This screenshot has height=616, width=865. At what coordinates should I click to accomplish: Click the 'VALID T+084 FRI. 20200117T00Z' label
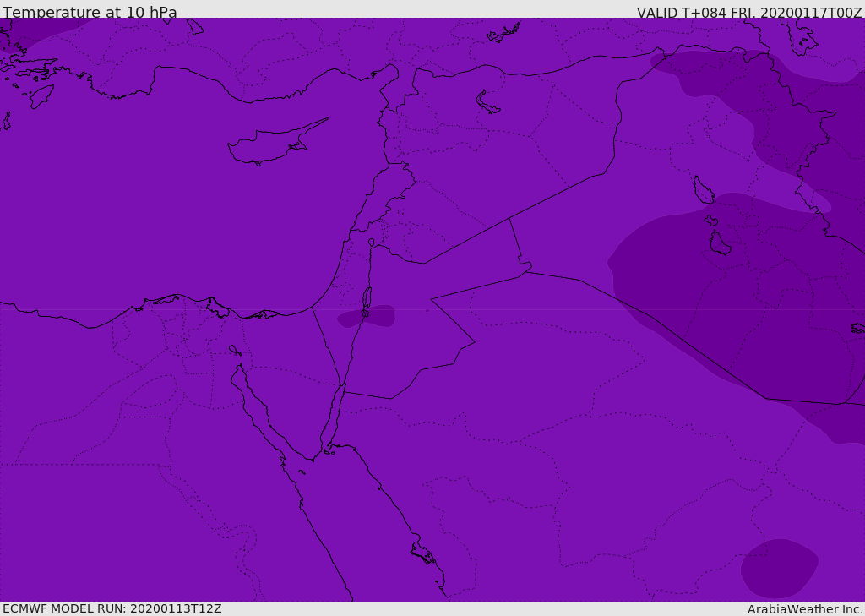click(x=749, y=12)
